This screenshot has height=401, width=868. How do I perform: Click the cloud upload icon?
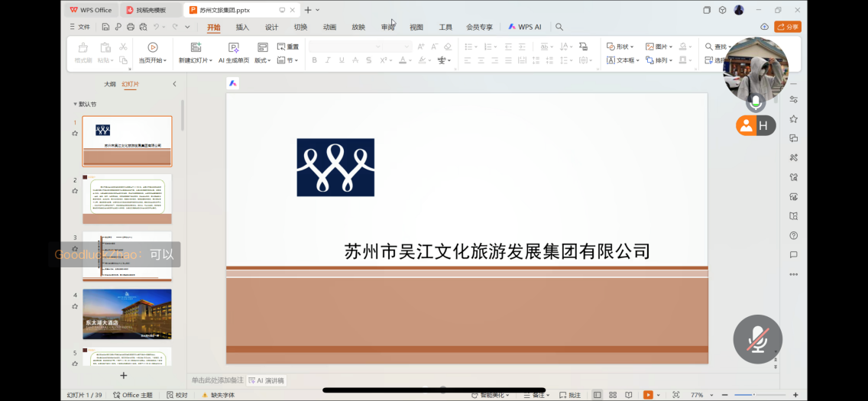(765, 27)
